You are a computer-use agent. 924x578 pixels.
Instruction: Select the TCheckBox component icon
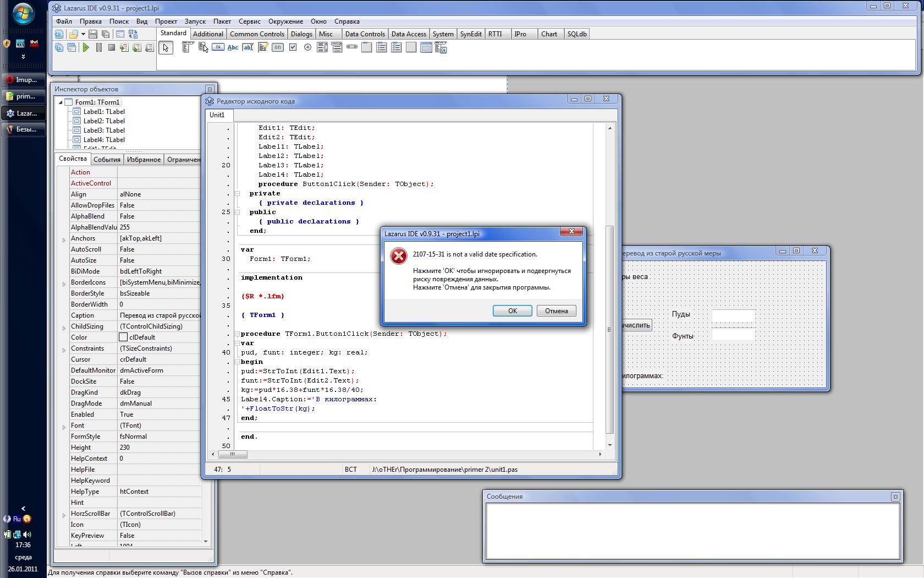point(293,47)
